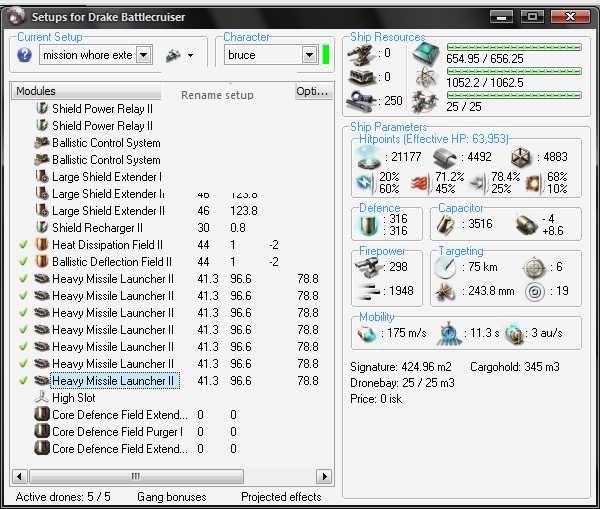The height and width of the screenshot is (509, 600).
Task: Click the capacitor capacity icon
Action: tap(445, 225)
